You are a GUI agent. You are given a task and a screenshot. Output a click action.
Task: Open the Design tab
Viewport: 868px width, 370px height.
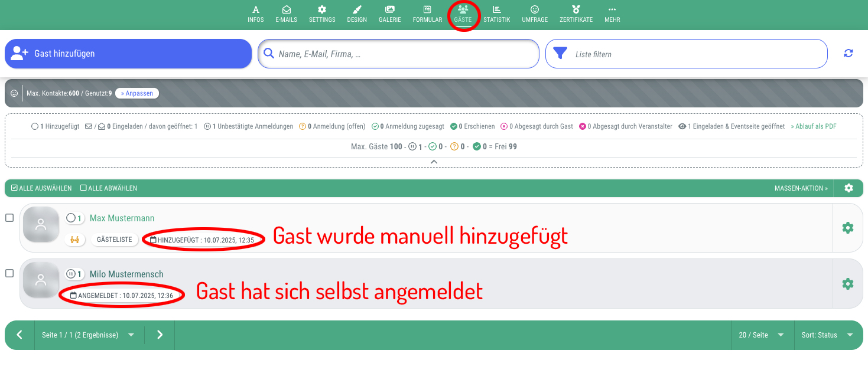[357, 14]
